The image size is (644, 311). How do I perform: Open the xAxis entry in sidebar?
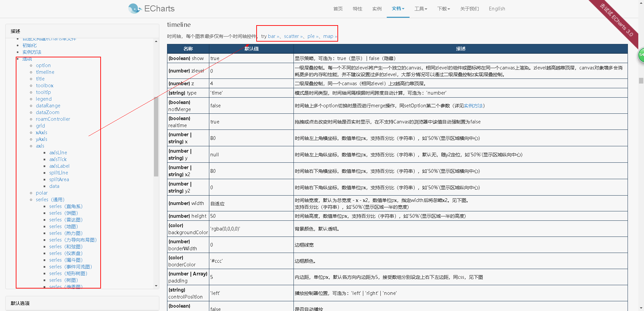pos(42,133)
